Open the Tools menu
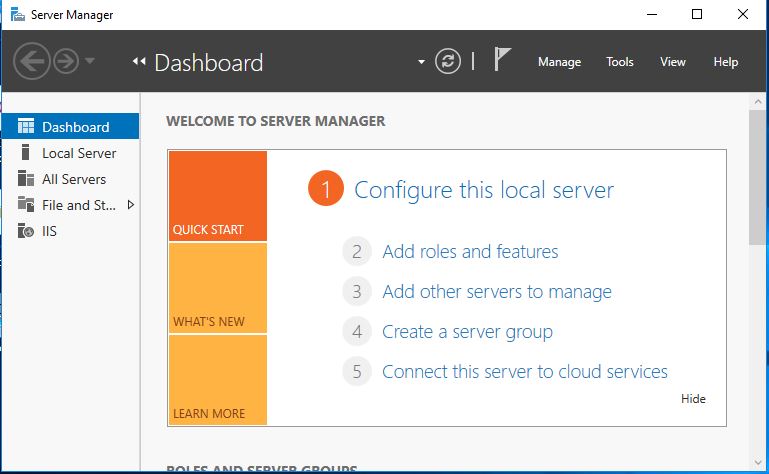769x474 pixels. pyautogui.click(x=620, y=62)
